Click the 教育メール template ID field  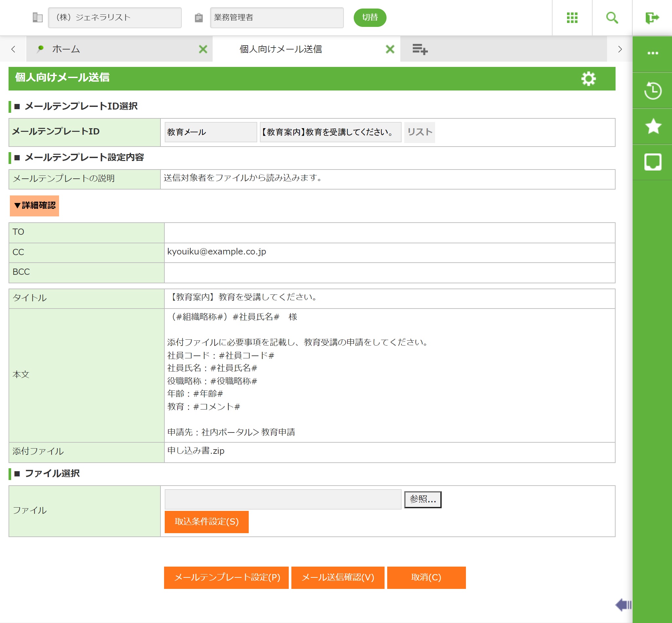(x=211, y=132)
